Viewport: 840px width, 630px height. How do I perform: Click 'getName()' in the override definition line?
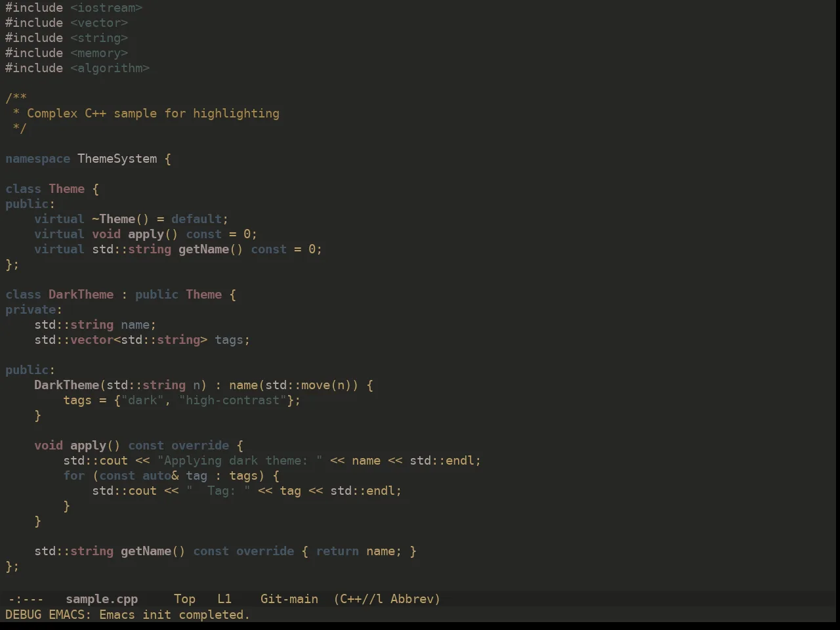click(x=153, y=551)
